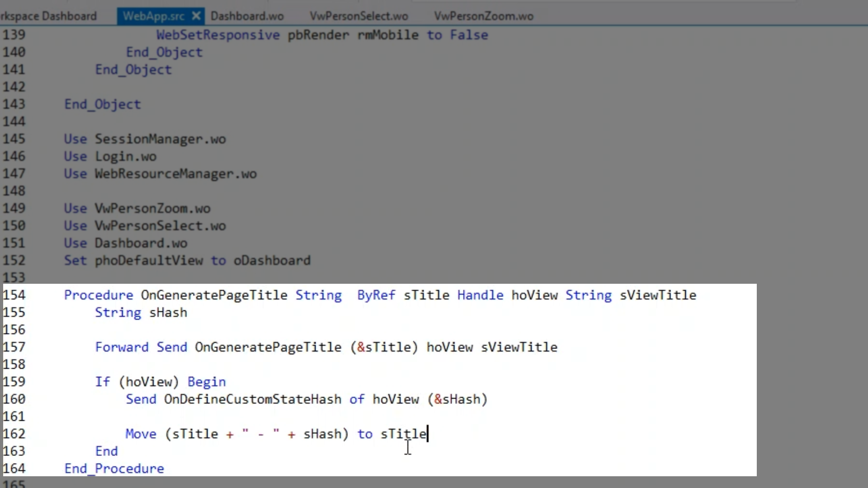This screenshot has width=868, height=488.
Task: Switch to the VwPersonSelect.wo tab
Action: click(359, 16)
